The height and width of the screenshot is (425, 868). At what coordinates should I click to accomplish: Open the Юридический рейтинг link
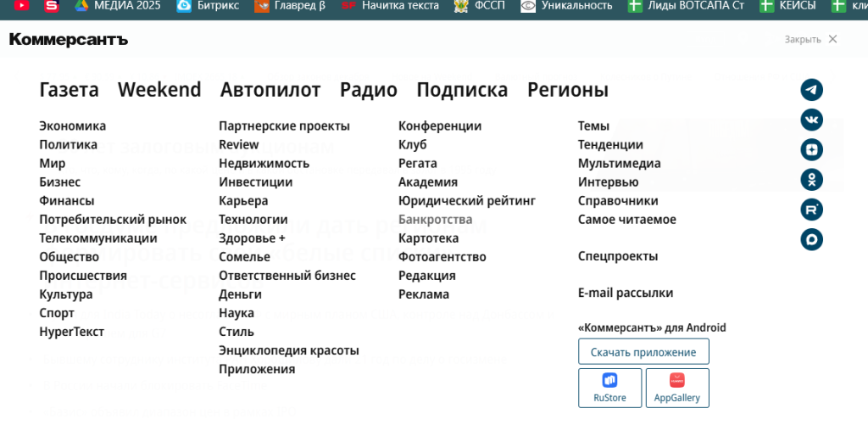tap(467, 200)
